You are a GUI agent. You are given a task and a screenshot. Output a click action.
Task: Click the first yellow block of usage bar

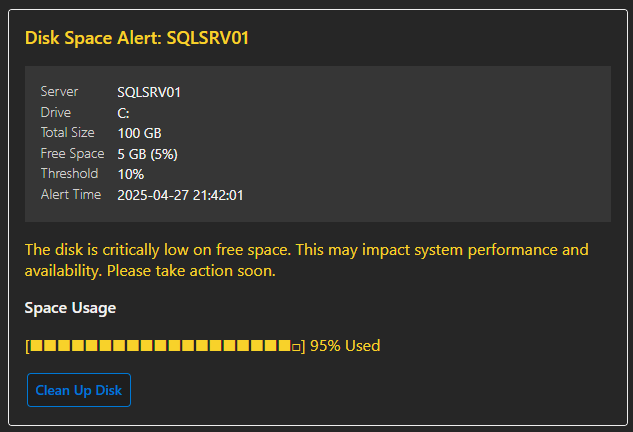pos(37,346)
